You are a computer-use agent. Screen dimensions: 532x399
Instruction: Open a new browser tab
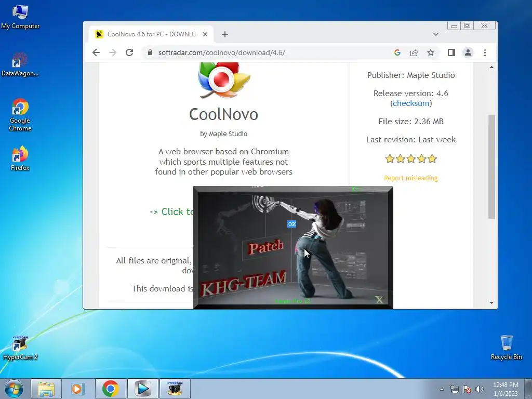(x=224, y=34)
